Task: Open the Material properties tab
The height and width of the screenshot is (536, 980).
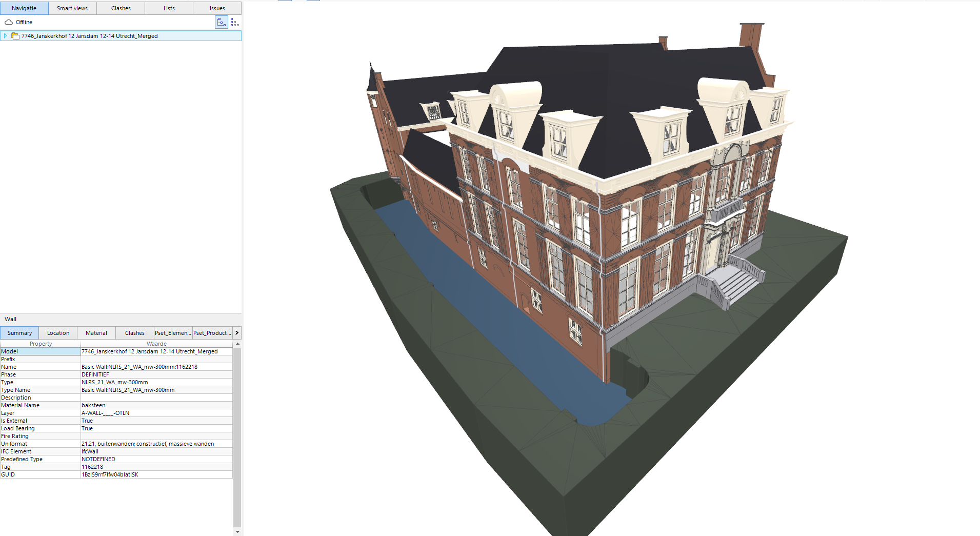Action: click(x=96, y=333)
